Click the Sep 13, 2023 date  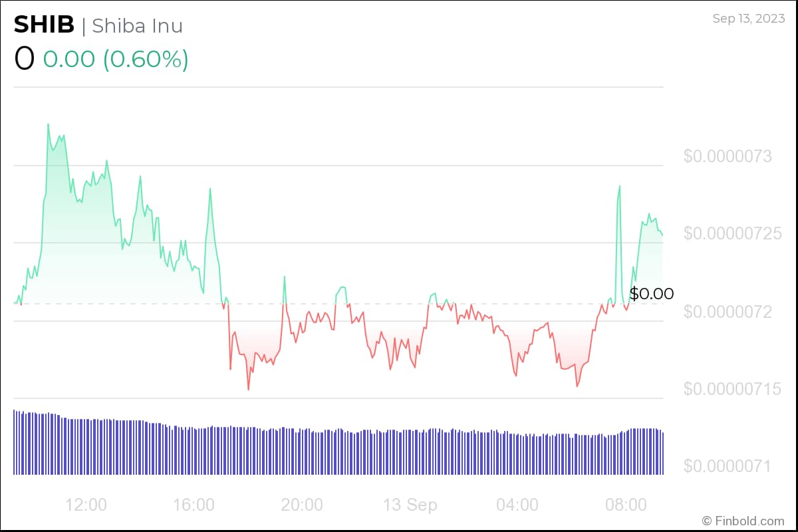748,19
